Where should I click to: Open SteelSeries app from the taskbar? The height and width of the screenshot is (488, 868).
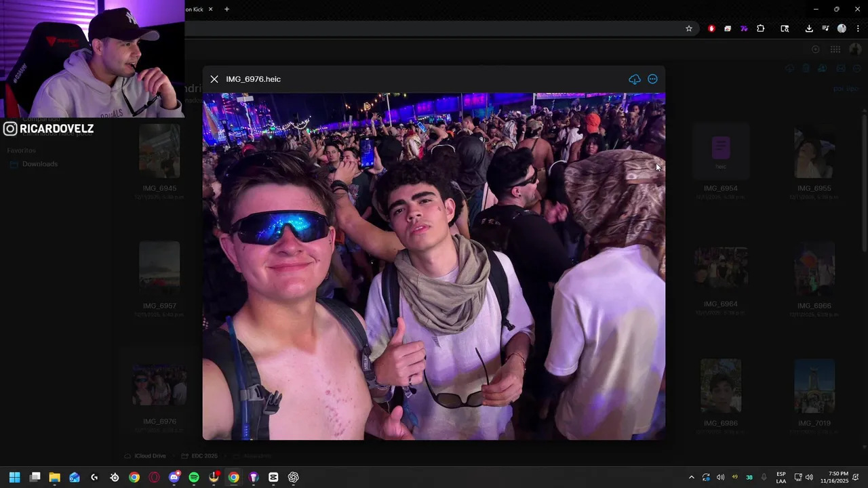115,477
